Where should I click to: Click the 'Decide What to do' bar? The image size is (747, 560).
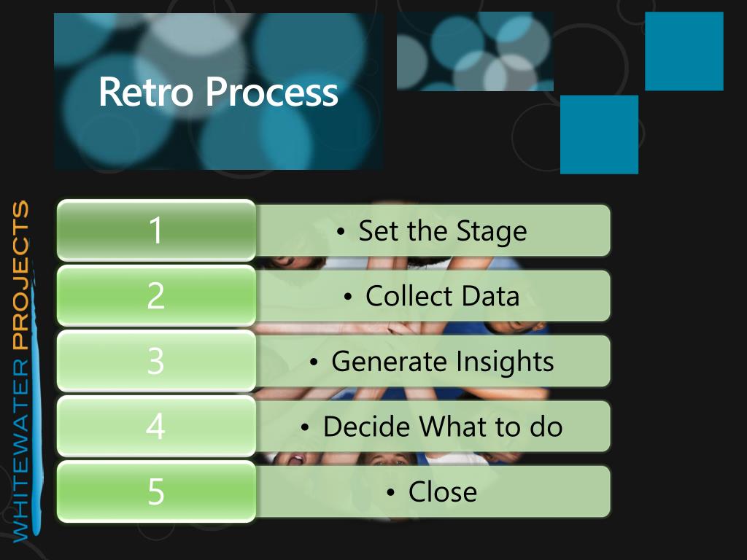pos(433,426)
